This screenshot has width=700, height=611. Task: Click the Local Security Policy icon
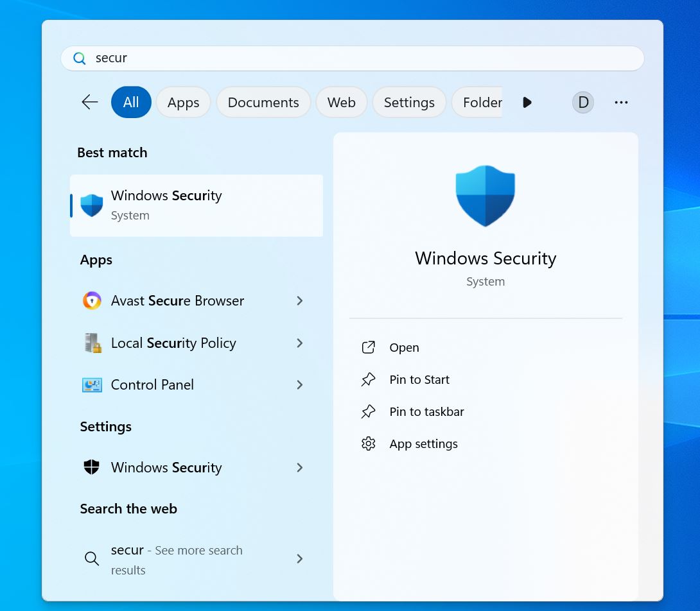93,343
